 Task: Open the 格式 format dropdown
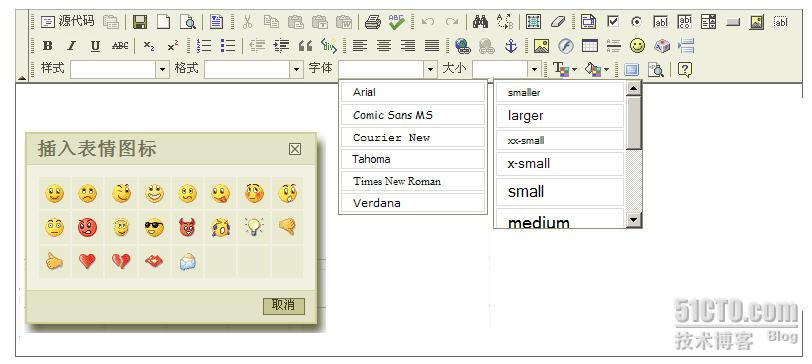tap(253, 69)
